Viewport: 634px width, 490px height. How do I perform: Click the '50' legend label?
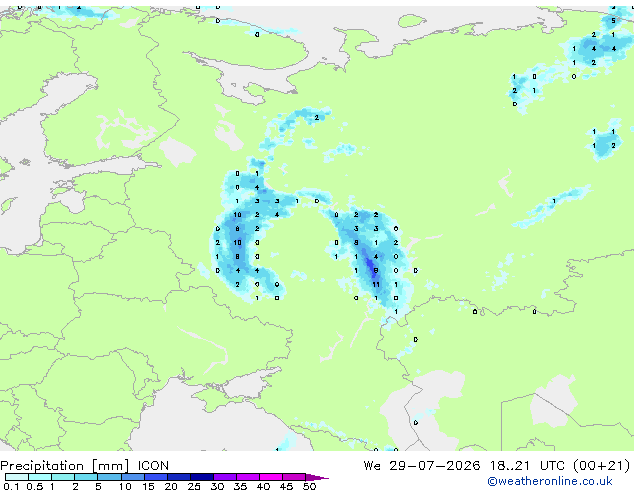click(309, 486)
